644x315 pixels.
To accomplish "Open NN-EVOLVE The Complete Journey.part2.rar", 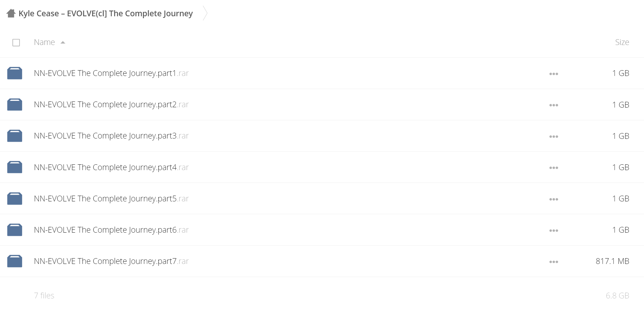I will (x=111, y=105).
